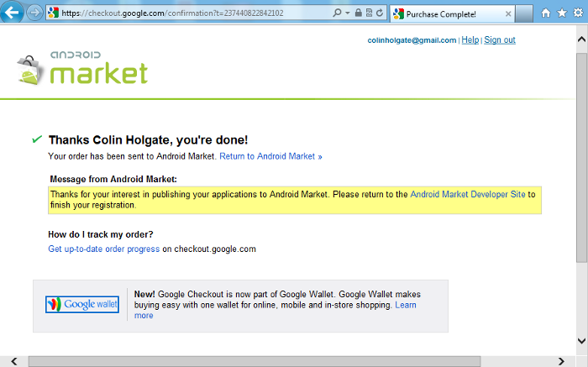This screenshot has width=588, height=367.
Task: Click How do I track my order? heading
Action: [x=101, y=234]
